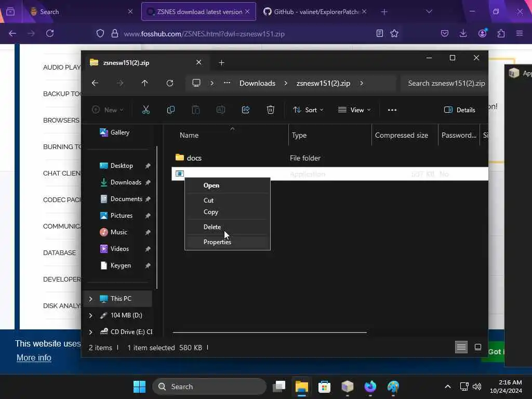Bookmark this page with star icon
This screenshot has width=532, height=399.
point(394,33)
